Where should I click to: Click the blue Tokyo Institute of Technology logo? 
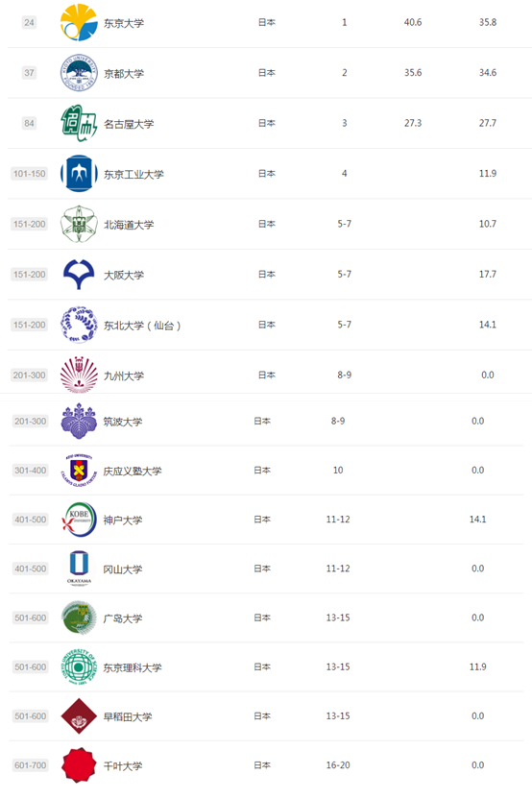click(79, 174)
